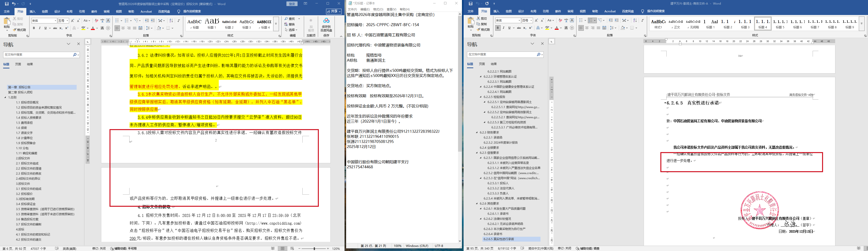Center align text in right Word window
The height and width of the screenshot is (251, 868).
(x=587, y=28)
